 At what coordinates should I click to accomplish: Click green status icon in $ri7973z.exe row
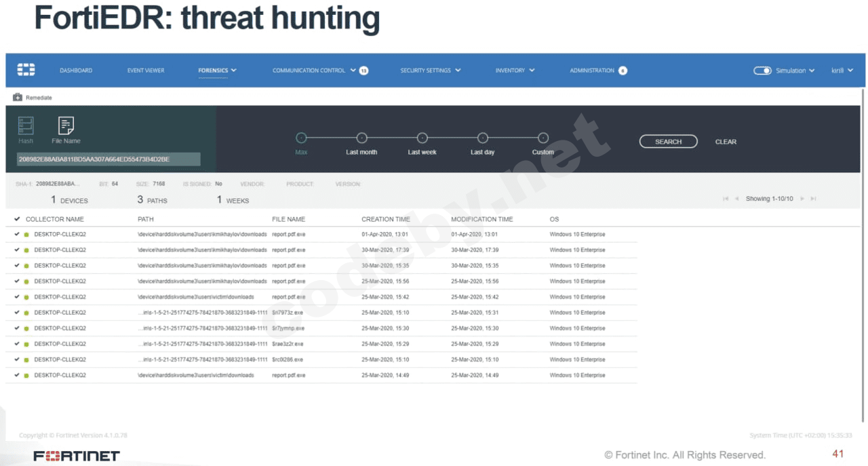click(26, 313)
